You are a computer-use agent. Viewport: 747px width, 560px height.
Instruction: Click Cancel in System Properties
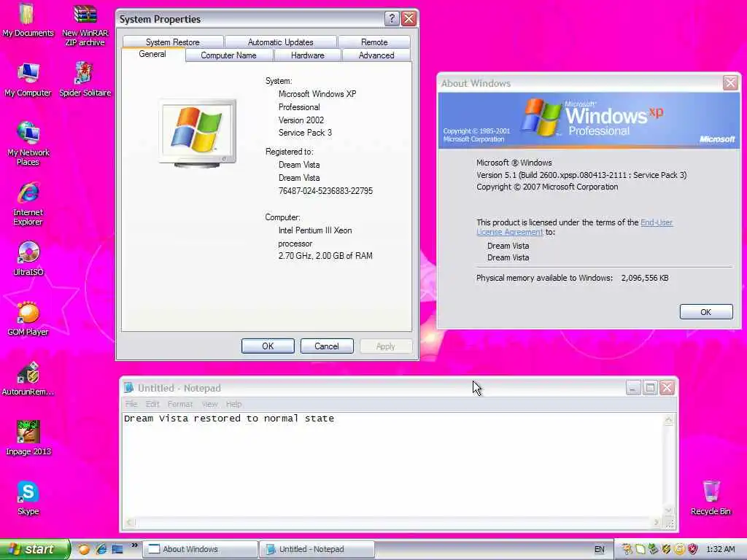click(x=327, y=346)
